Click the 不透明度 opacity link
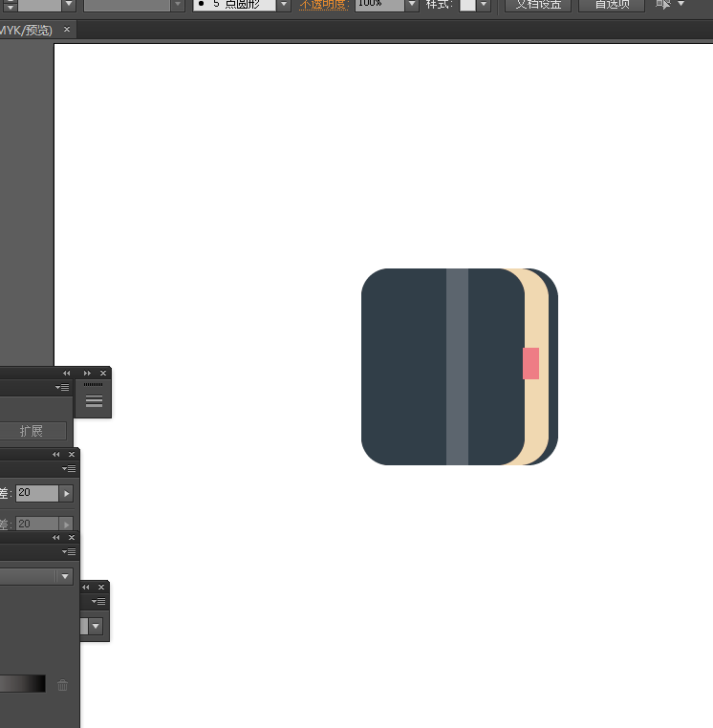The height and width of the screenshot is (728, 713). (x=324, y=5)
